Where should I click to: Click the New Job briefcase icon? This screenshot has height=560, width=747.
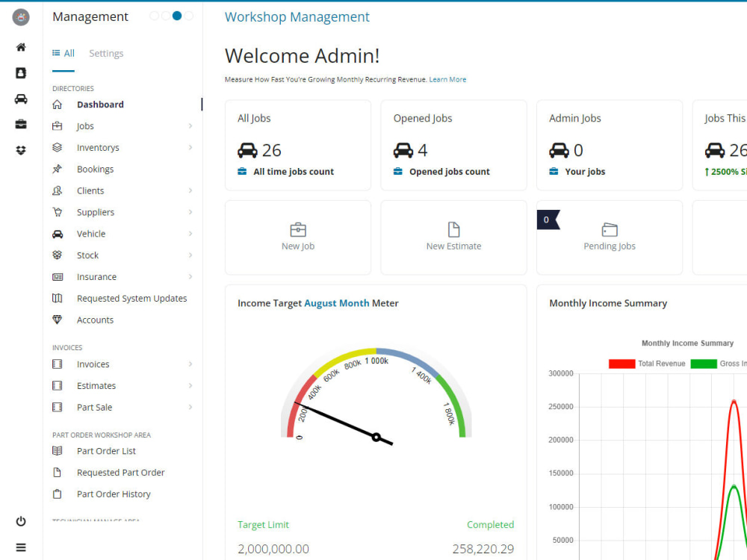298,229
